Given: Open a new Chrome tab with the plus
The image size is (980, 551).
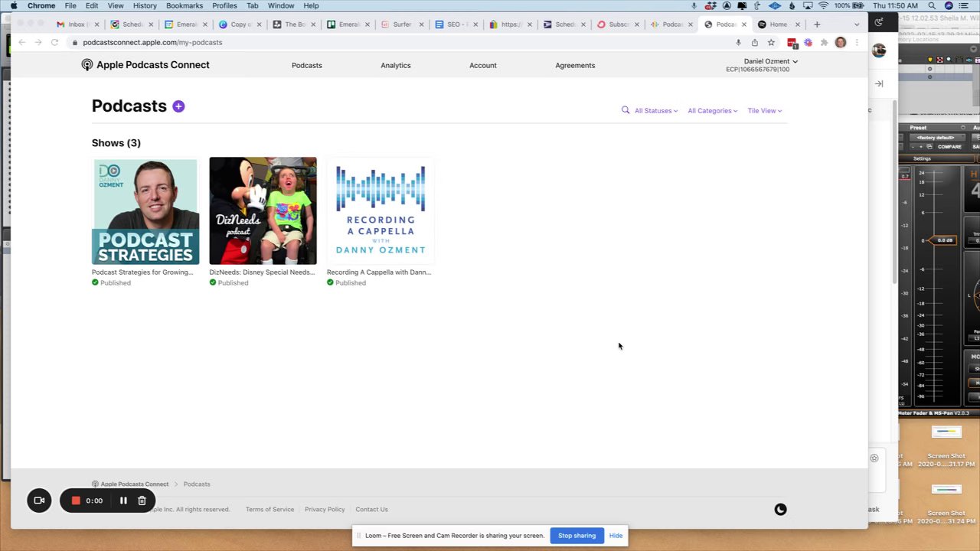Looking at the screenshot, I should click(817, 24).
